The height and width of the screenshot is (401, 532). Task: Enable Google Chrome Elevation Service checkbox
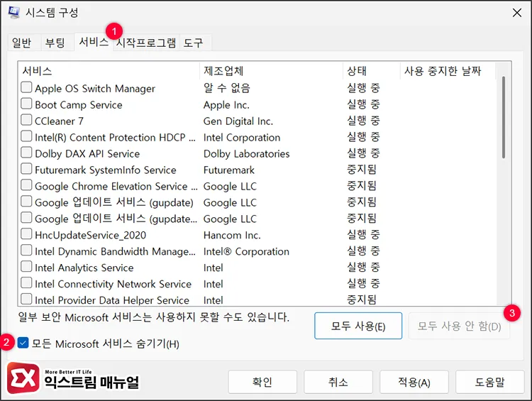[26, 185]
